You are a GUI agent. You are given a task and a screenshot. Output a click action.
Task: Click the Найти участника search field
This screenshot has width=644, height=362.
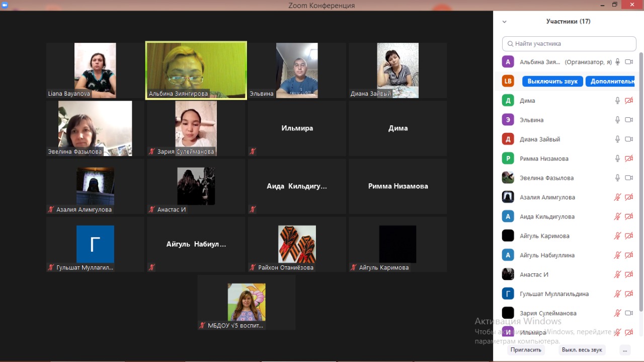[x=569, y=44]
